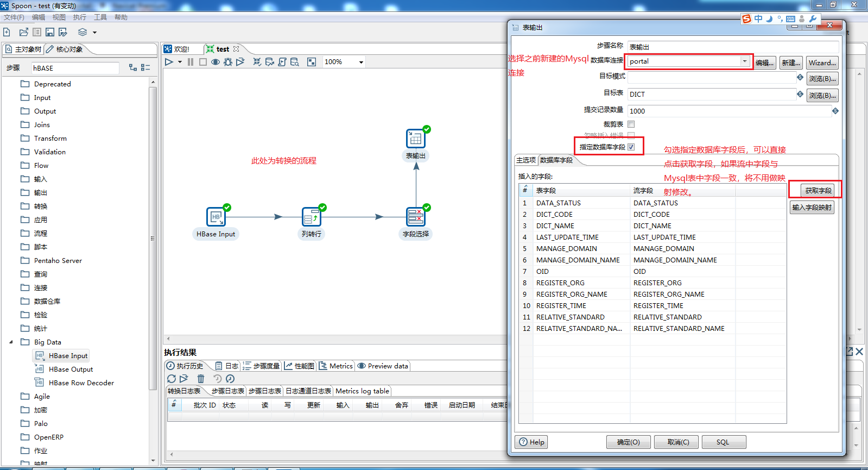
Task: Open the Preview data tab
Action: pos(383,366)
